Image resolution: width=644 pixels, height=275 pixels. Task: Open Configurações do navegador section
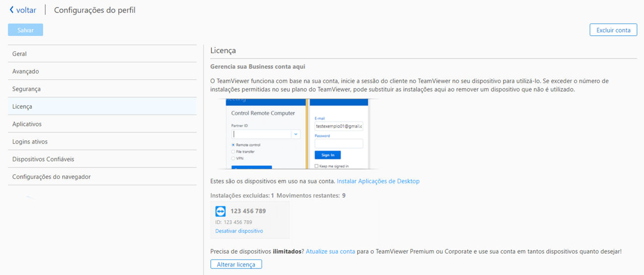click(x=102, y=177)
